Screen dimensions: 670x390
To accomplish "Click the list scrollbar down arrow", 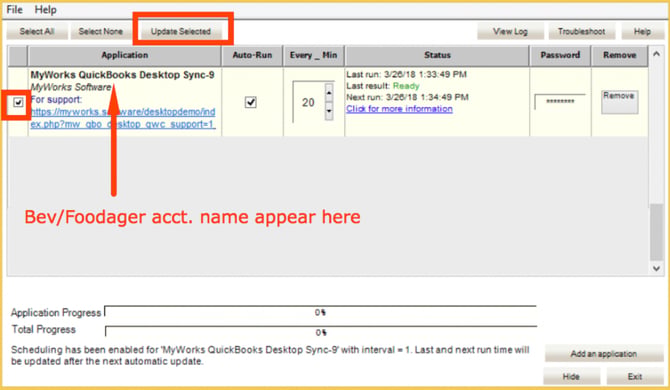I will [656, 268].
